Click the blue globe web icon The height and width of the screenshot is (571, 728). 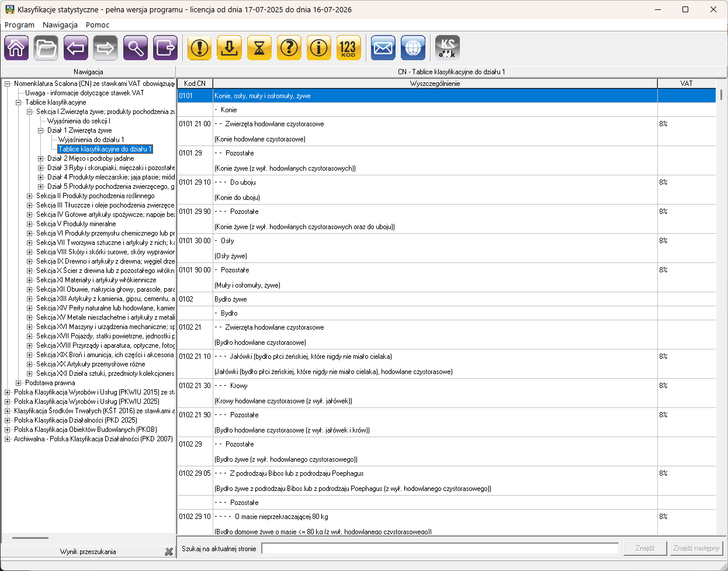(413, 48)
